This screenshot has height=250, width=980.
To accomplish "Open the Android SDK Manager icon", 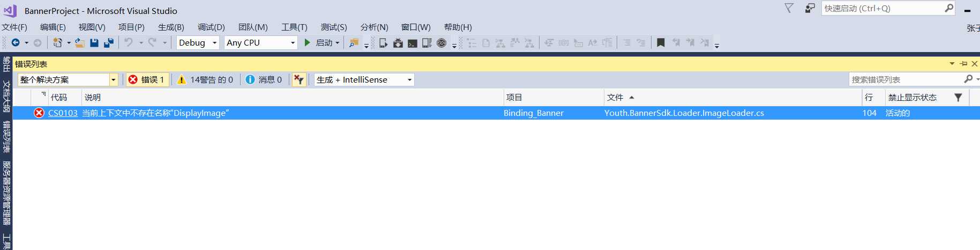I will [x=398, y=43].
